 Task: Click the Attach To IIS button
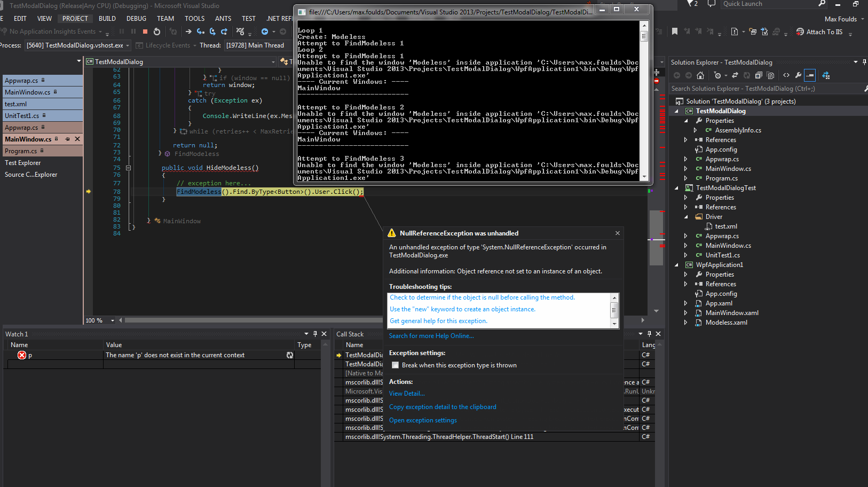point(819,32)
